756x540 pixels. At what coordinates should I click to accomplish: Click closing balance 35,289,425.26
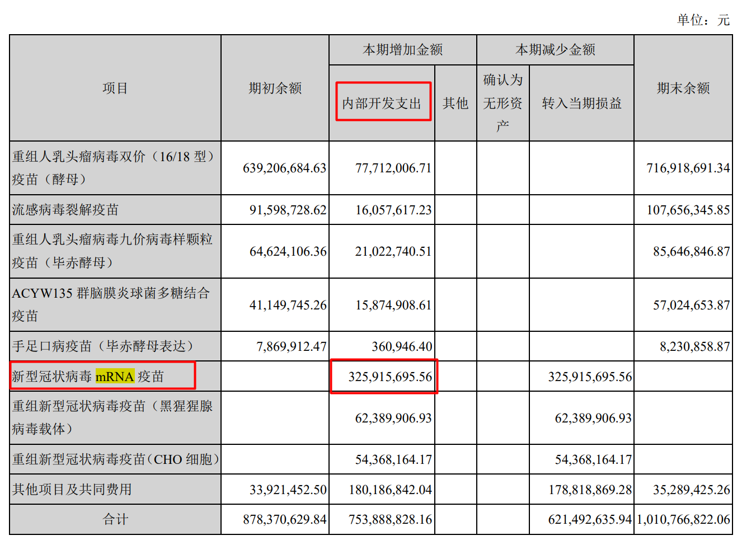(692, 490)
